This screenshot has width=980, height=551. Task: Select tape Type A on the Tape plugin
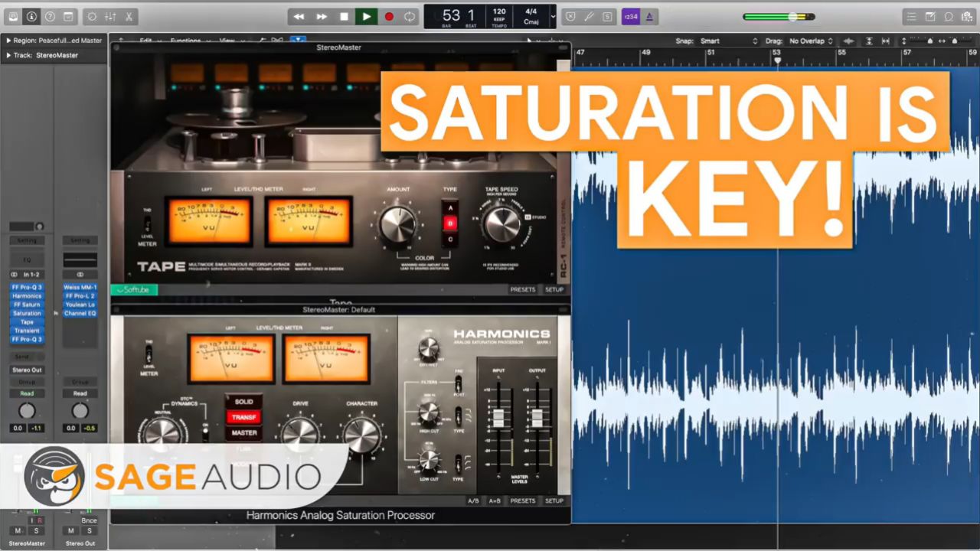point(450,208)
